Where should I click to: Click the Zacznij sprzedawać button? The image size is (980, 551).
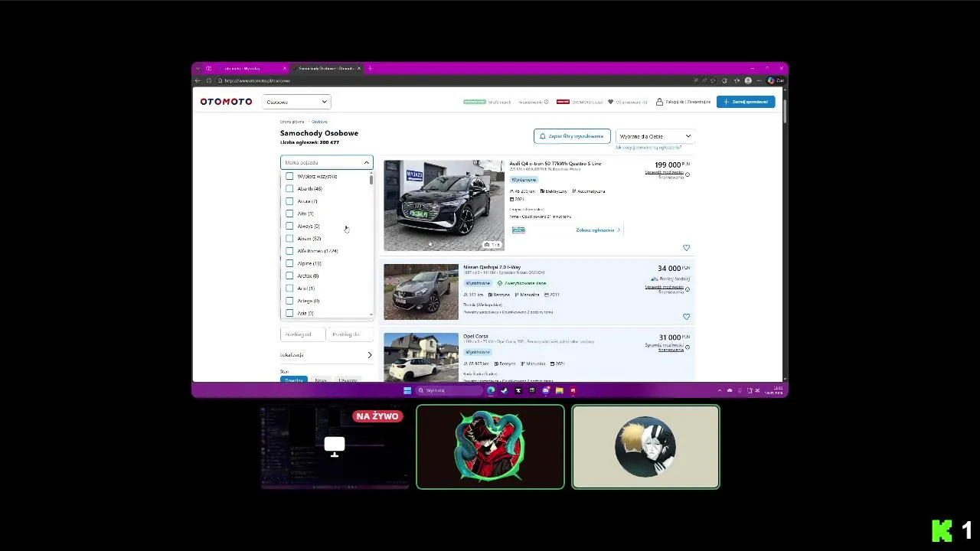tap(746, 102)
